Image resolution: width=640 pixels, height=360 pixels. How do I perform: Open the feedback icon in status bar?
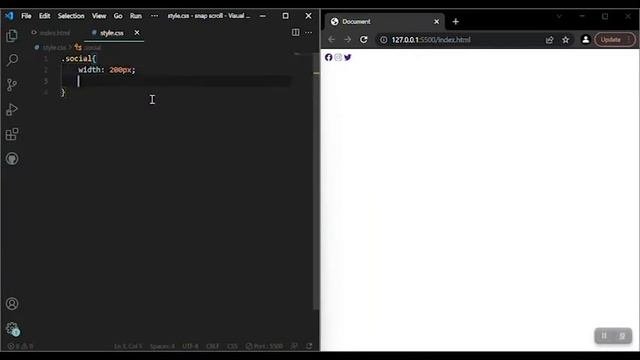(294, 346)
